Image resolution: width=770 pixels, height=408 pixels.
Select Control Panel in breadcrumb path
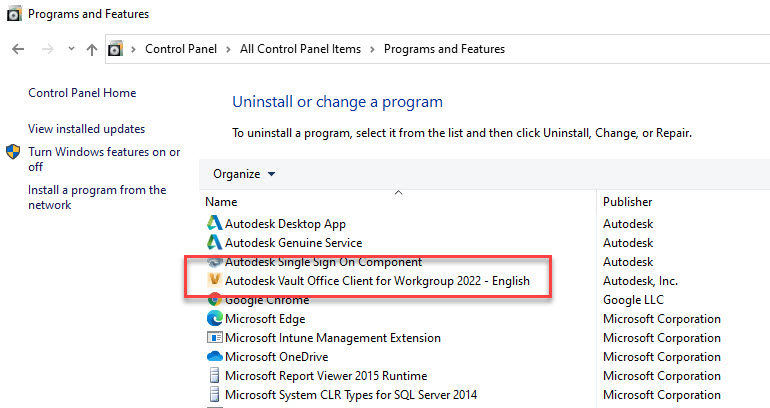pyautogui.click(x=181, y=49)
